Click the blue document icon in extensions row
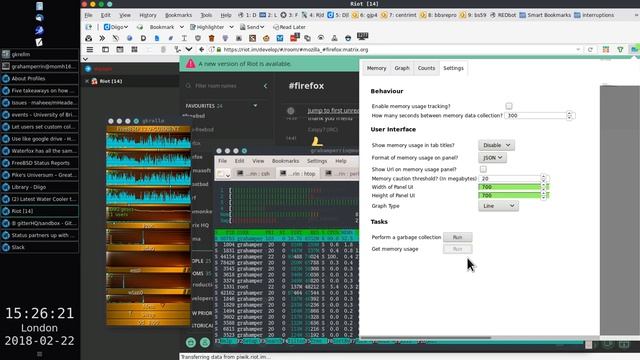Image resolution: width=640 pixels, height=360 pixels. tap(157, 38)
